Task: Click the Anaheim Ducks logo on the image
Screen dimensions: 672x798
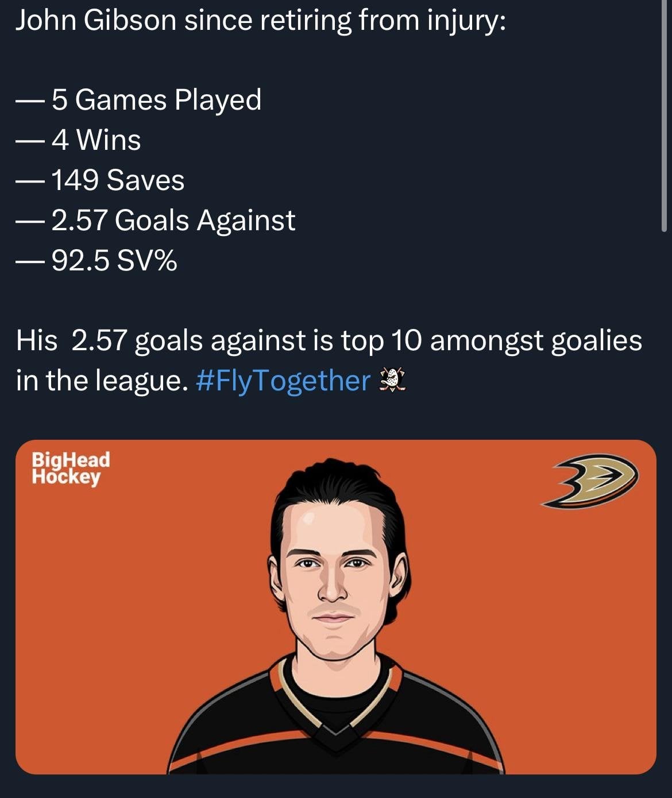Action: [590, 481]
